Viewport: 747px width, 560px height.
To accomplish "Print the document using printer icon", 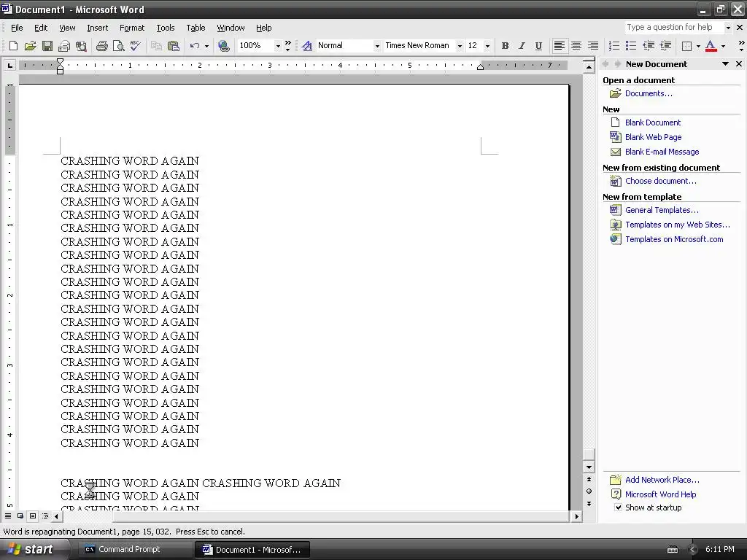I will 101,46.
